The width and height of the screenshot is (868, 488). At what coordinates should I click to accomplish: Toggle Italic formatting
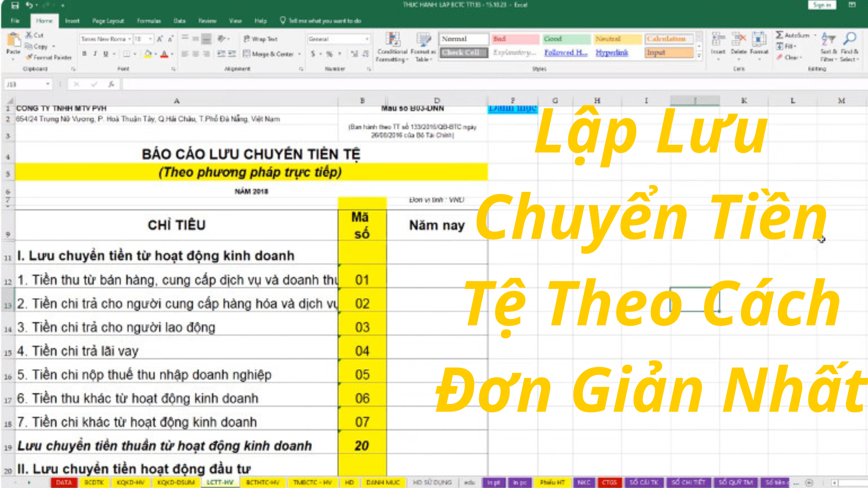[x=95, y=54]
